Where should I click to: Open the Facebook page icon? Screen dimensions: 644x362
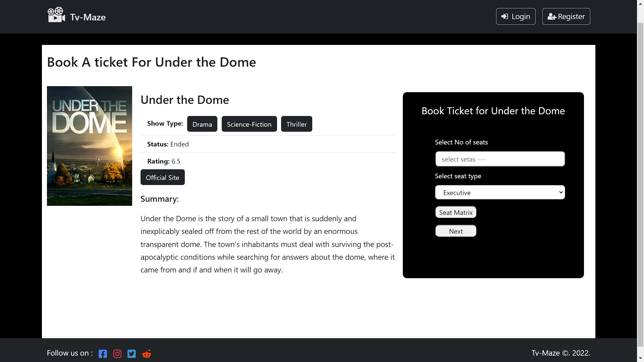(x=103, y=354)
